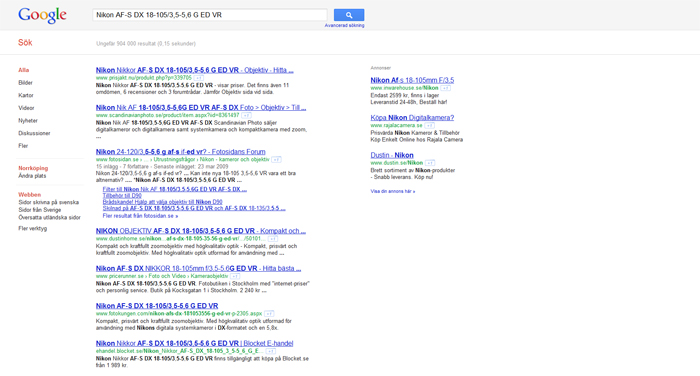Click the +1 button beside prisjakt.nu URL

pyautogui.click(x=199, y=78)
